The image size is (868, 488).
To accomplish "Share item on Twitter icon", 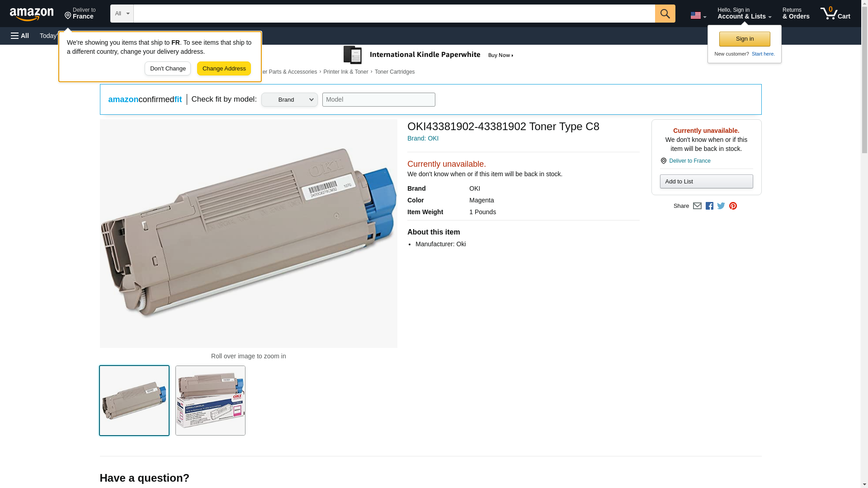I will [721, 206].
